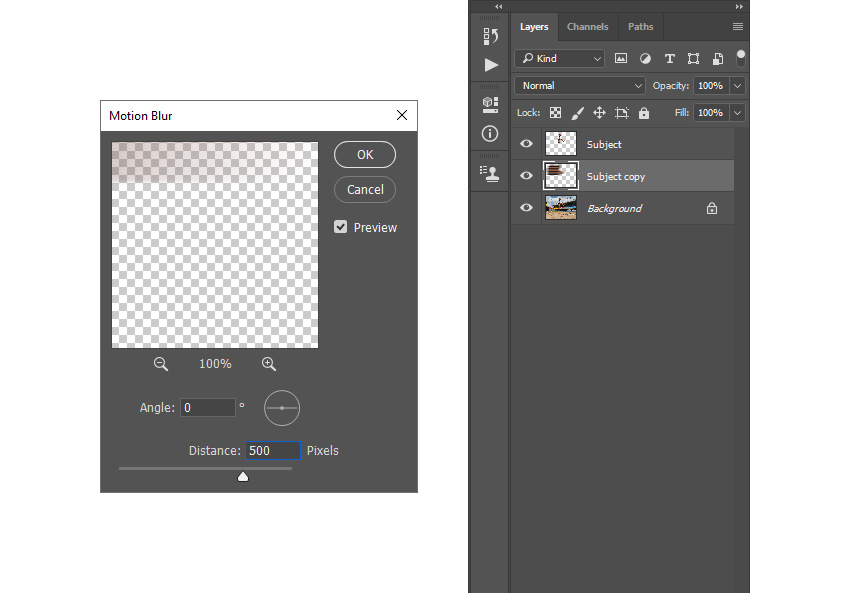The width and height of the screenshot is (850, 593).
Task: Toggle the Preview checkbox
Action: [x=341, y=227]
